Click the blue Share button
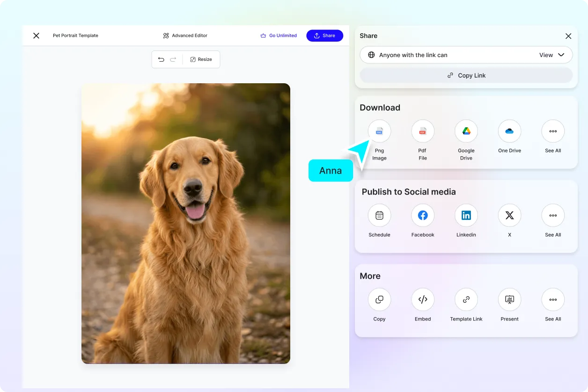588x392 pixels. [324, 36]
